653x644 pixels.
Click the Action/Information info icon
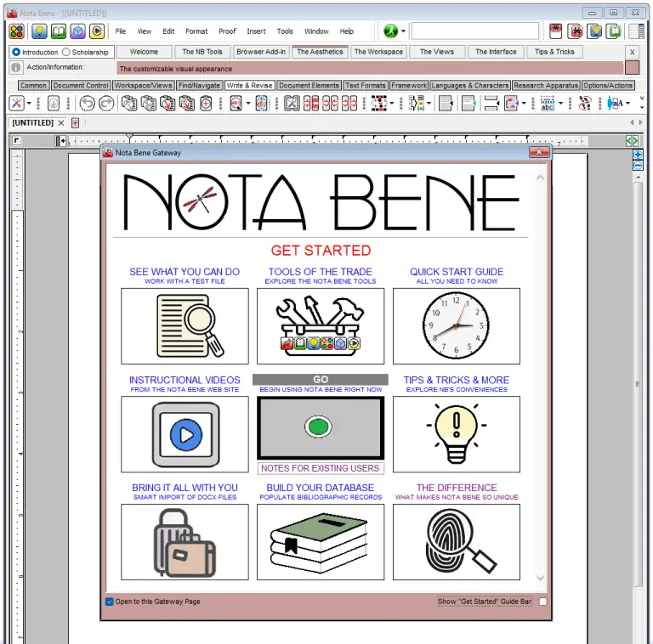[16, 67]
